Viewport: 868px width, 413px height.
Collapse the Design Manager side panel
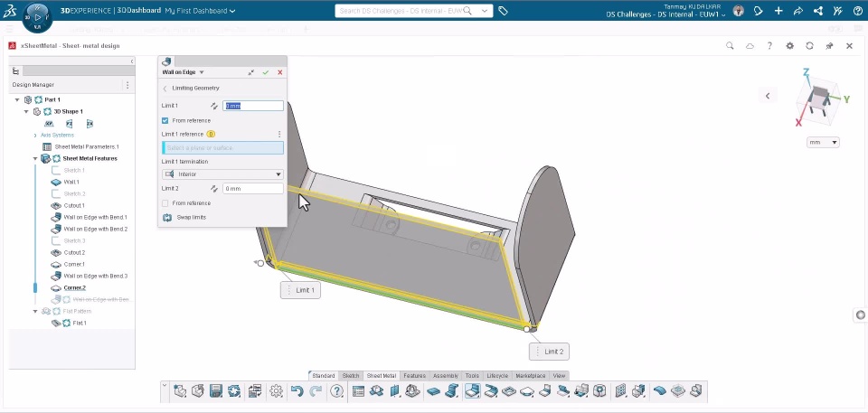coord(132,61)
